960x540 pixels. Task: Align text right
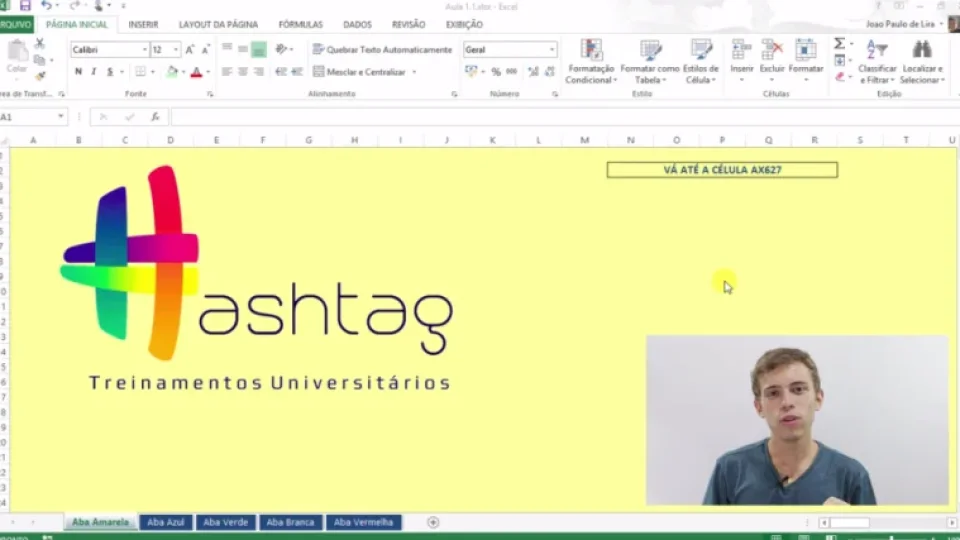click(x=259, y=72)
